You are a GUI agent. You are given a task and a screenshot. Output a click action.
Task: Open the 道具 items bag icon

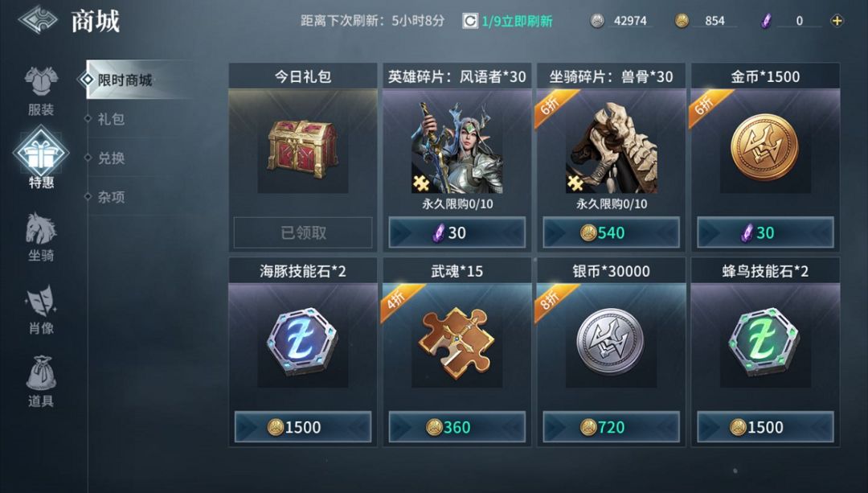click(41, 382)
